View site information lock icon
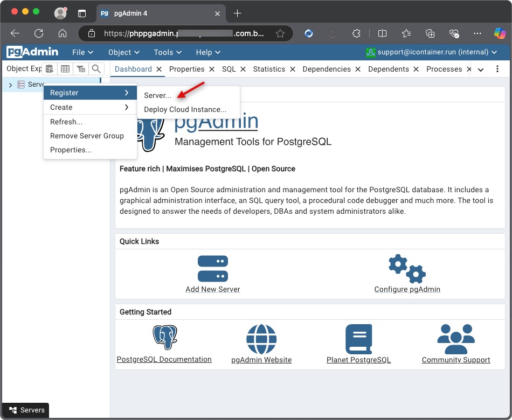Image resolution: width=512 pixels, height=420 pixels. pyautogui.click(x=92, y=33)
